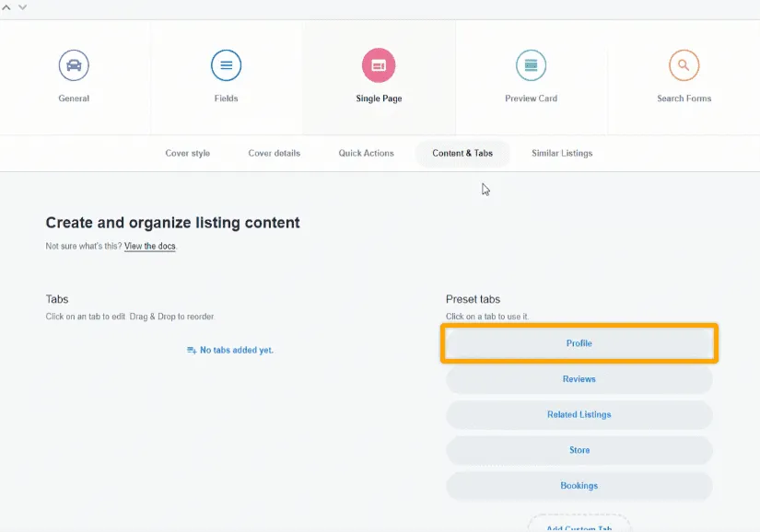Add the Store preset tab

579,450
